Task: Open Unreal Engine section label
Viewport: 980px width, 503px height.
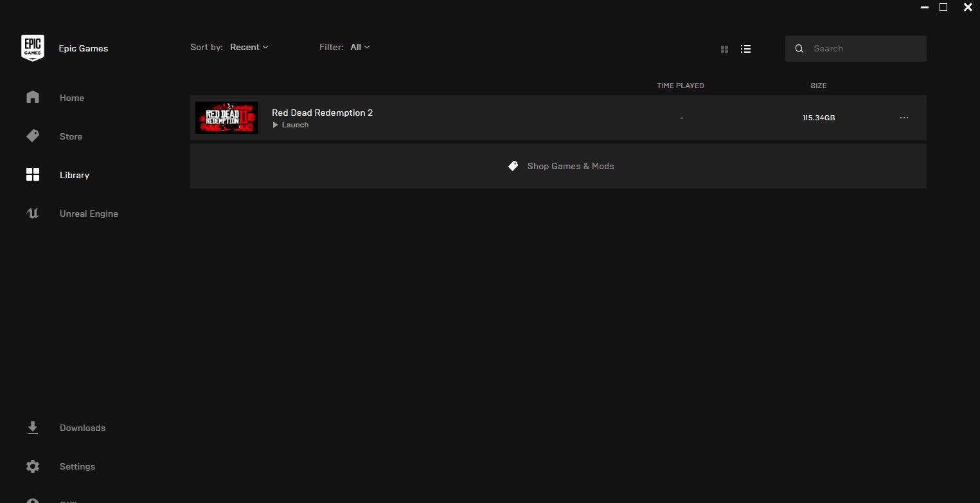Action: (89, 214)
